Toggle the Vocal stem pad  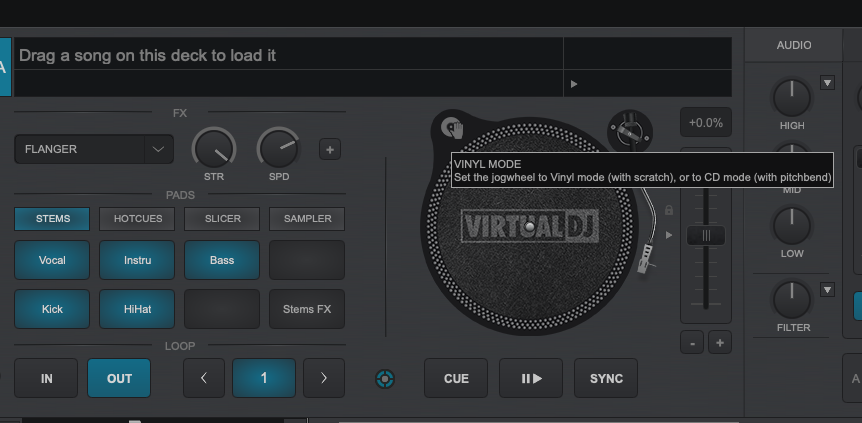[52, 260]
